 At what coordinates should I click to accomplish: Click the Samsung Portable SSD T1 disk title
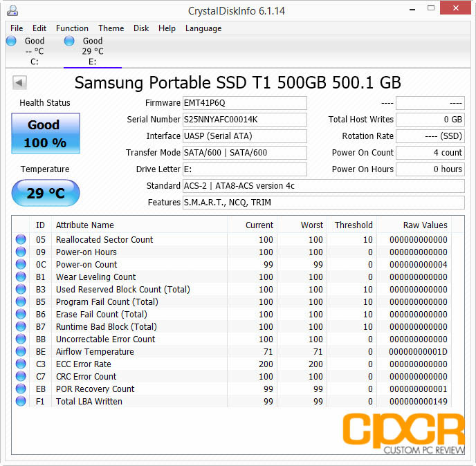(x=238, y=82)
